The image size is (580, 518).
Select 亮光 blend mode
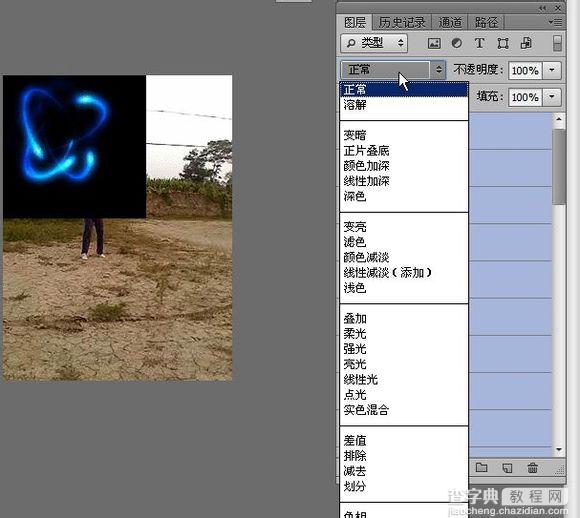(404, 364)
